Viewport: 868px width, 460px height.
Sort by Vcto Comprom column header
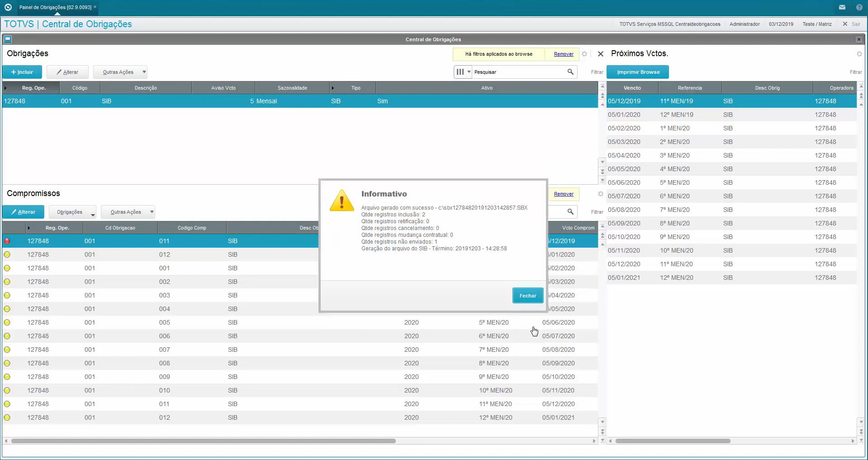pos(573,228)
